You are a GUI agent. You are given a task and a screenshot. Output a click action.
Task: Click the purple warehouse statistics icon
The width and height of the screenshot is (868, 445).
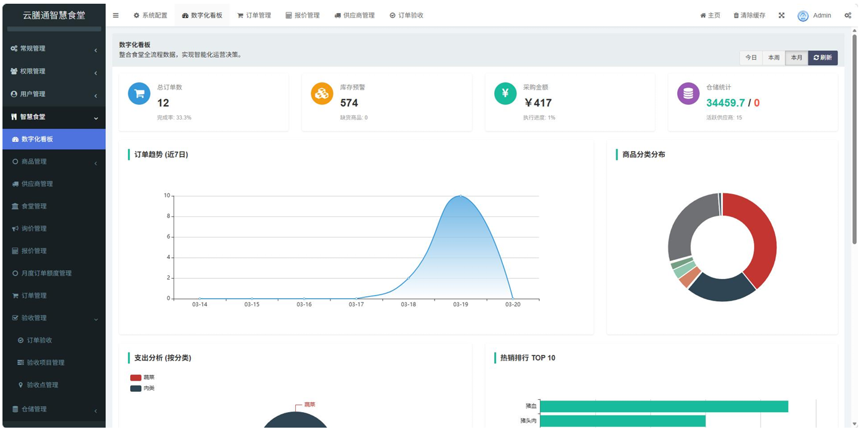coord(688,94)
